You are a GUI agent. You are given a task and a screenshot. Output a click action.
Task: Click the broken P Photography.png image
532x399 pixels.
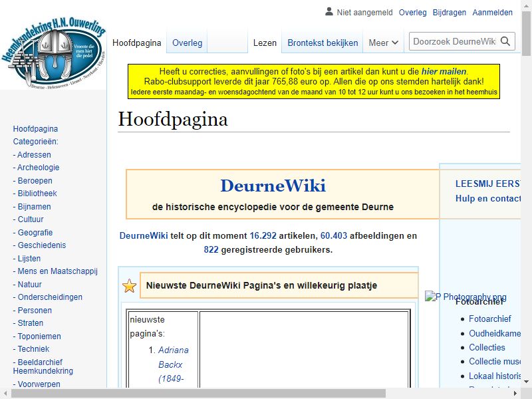(x=465, y=297)
